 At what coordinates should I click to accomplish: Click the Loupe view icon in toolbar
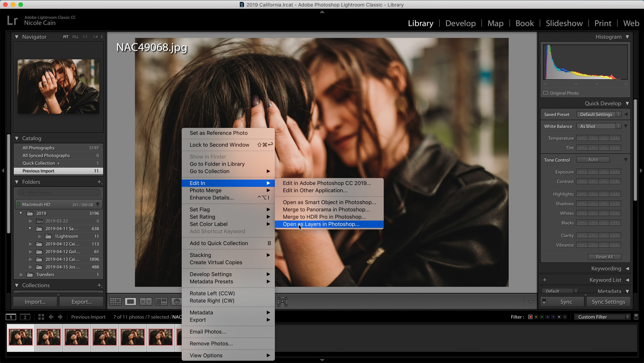pyautogui.click(x=130, y=302)
